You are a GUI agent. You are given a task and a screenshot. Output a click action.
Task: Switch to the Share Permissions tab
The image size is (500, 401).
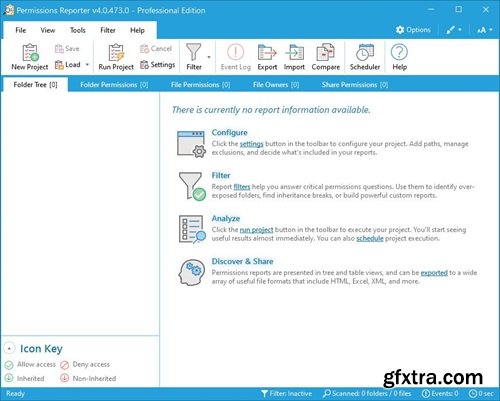tap(355, 85)
